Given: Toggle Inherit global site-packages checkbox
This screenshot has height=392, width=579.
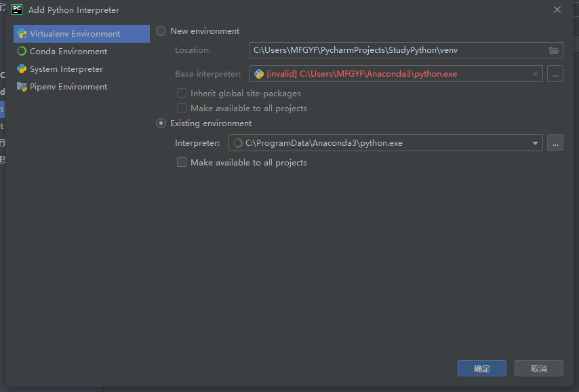Looking at the screenshot, I should point(182,93).
